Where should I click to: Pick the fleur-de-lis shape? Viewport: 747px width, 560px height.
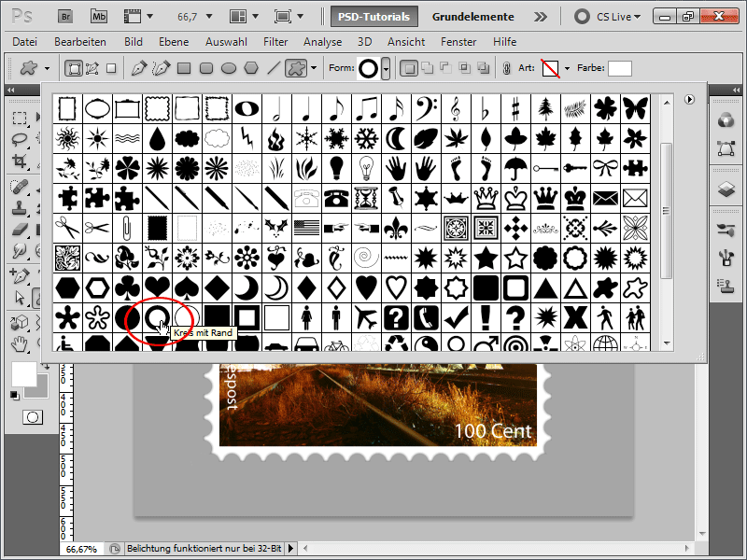click(396, 228)
